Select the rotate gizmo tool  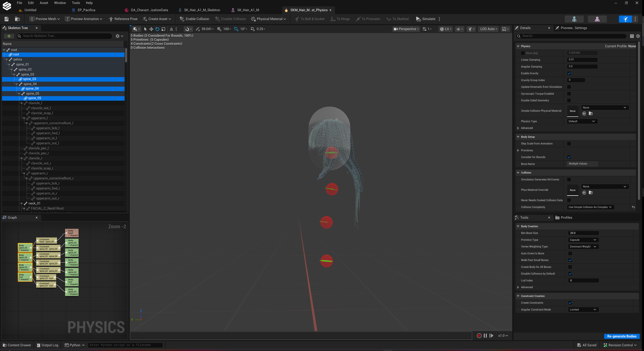point(157,29)
